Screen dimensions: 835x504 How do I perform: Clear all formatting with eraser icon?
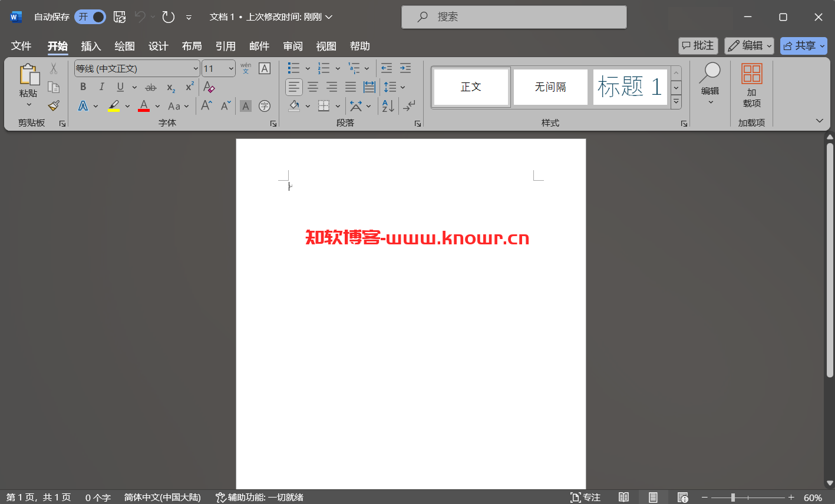point(209,87)
